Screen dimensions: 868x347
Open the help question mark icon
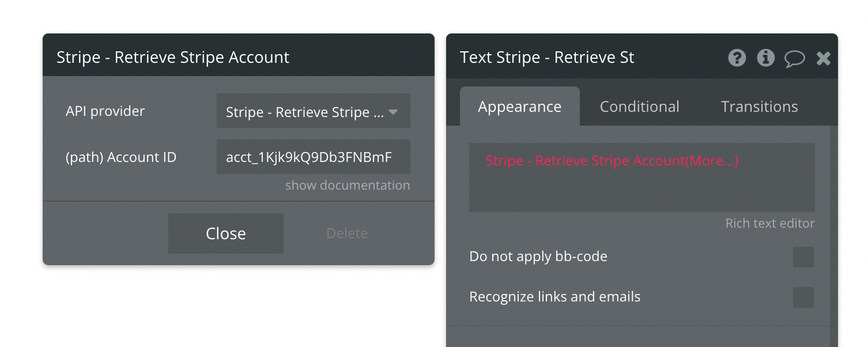[737, 58]
